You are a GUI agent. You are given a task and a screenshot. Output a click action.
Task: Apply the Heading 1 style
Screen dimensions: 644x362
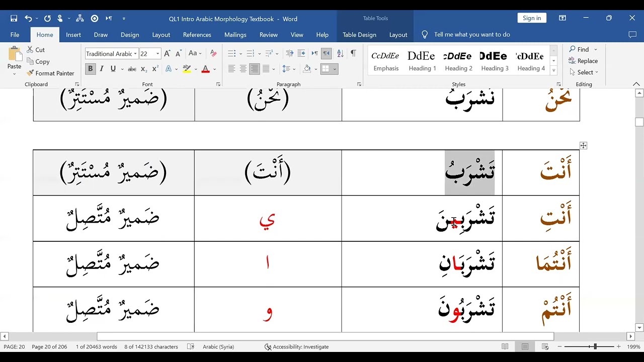tap(422, 60)
